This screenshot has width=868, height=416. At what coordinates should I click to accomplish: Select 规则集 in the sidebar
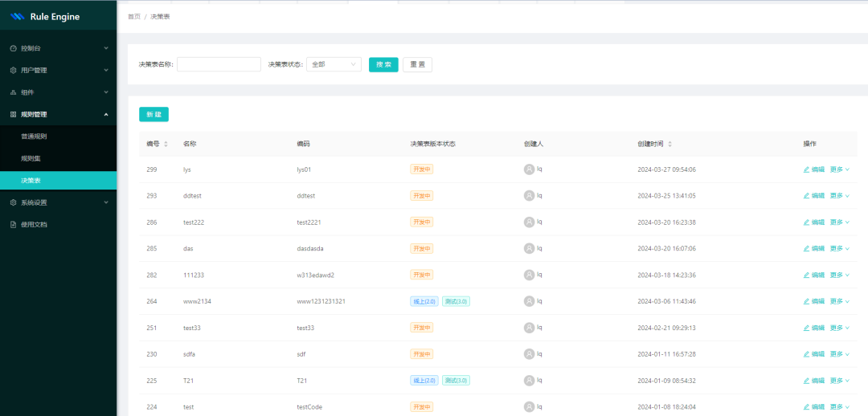pos(31,158)
